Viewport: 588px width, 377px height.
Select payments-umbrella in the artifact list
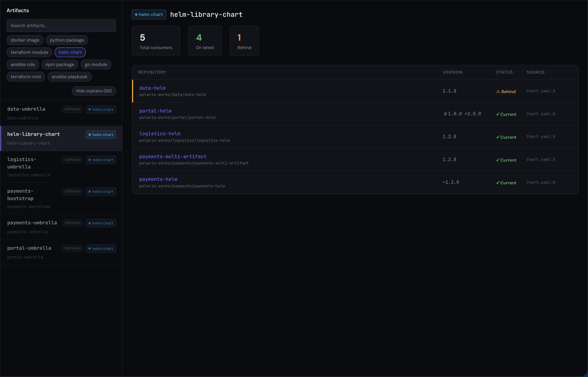pos(61,227)
